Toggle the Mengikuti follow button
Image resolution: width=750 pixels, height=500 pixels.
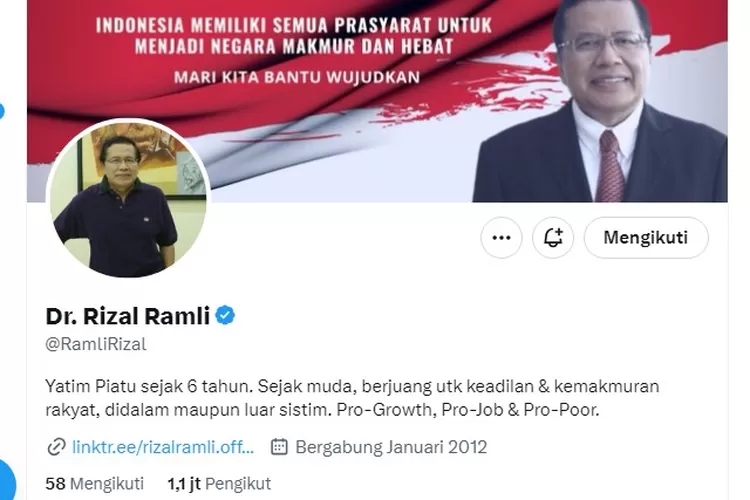pos(646,238)
